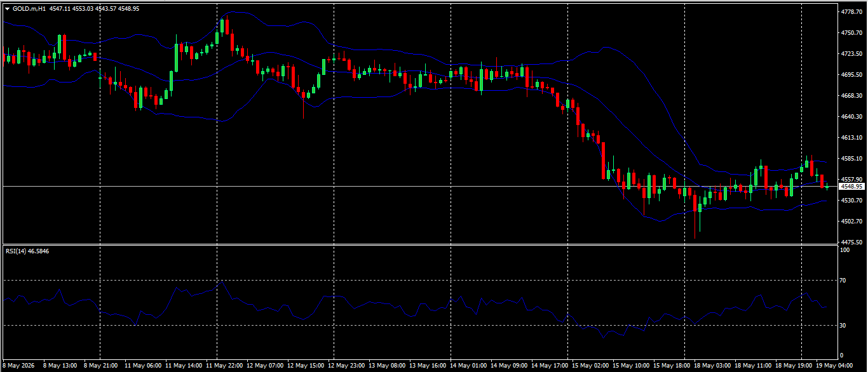Click the 4778.70 price scale label
The height and width of the screenshot is (372, 868).
[x=850, y=12]
